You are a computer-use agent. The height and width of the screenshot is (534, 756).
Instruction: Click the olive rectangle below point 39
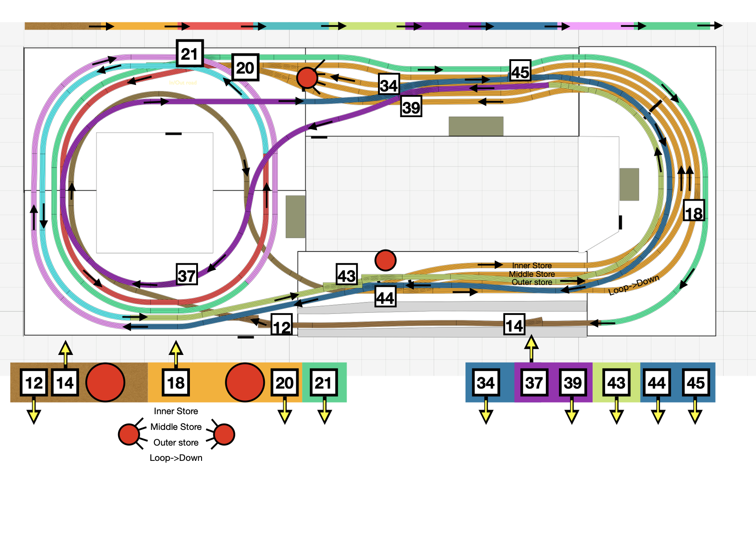(x=476, y=126)
